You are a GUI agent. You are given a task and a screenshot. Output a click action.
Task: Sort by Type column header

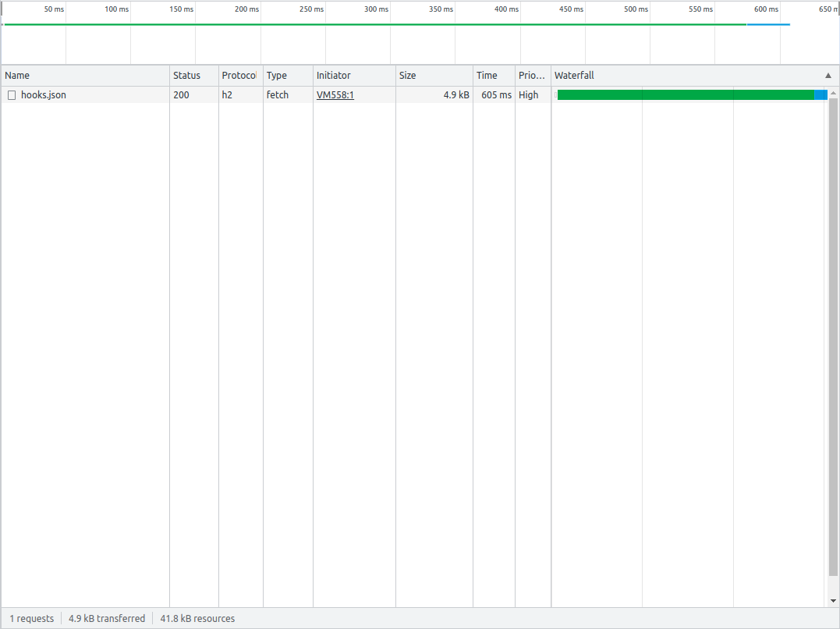click(x=288, y=76)
